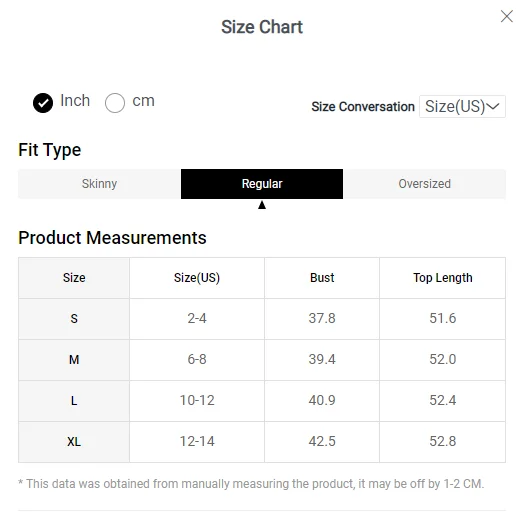Click the Size column header
This screenshot has width=526, height=512.
[74, 278]
